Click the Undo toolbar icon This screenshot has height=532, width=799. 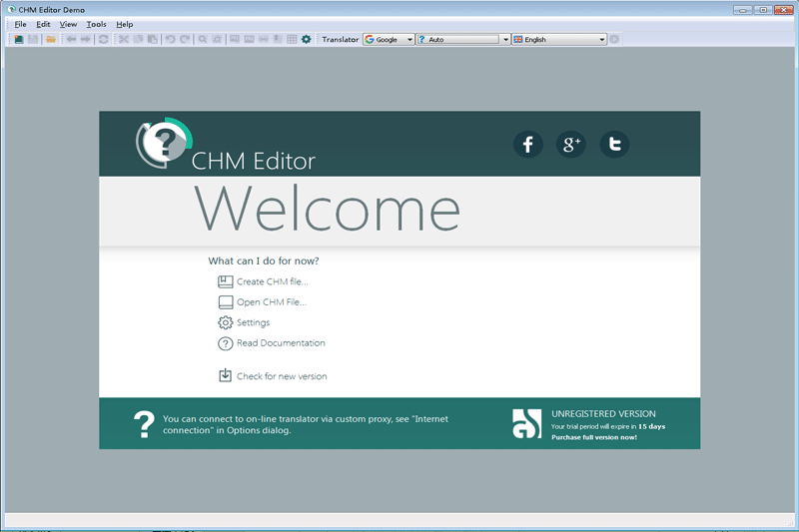point(170,39)
